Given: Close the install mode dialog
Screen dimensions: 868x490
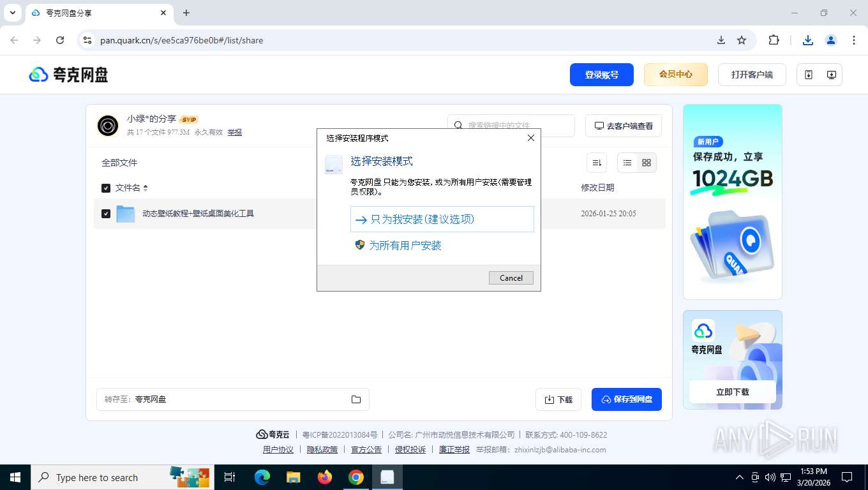Looking at the screenshot, I should pyautogui.click(x=530, y=138).
